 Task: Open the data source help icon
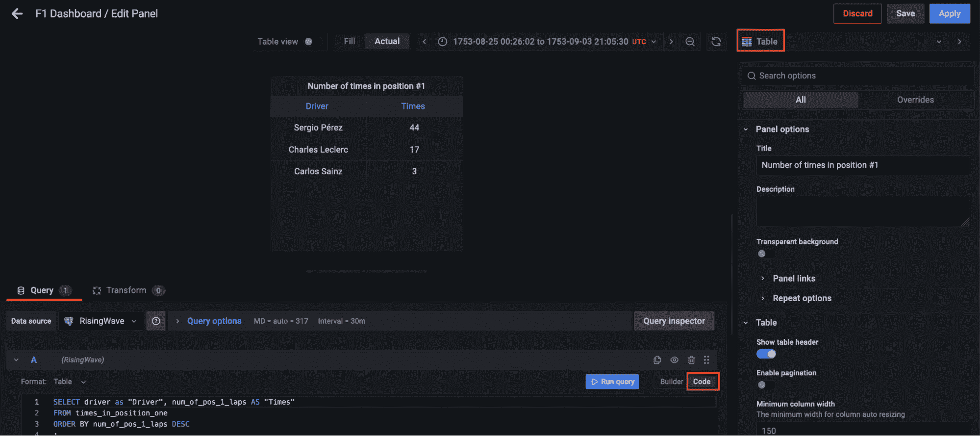(x=156, y=321)
